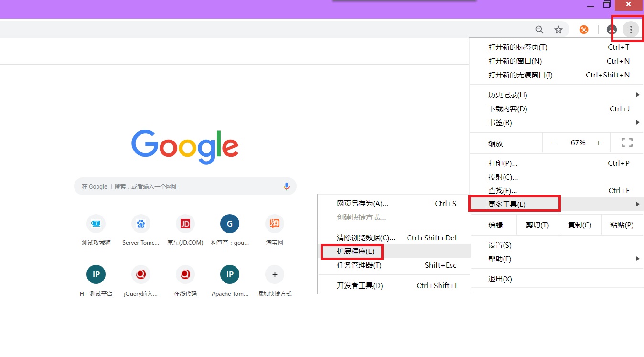Open the jQuery输入... shortcut tile
Viewport: 644px width, 357px height.
pyautogui.click(x=141, y=281)
